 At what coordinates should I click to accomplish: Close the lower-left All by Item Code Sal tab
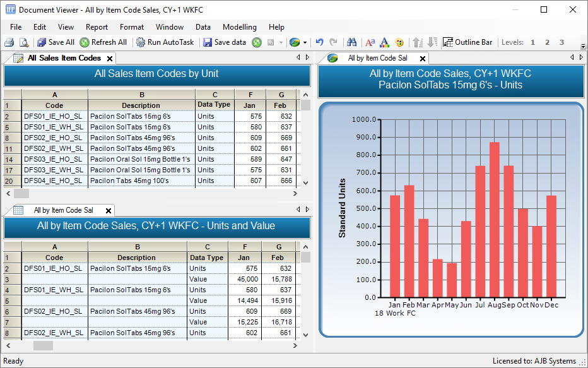click(109, 210)
